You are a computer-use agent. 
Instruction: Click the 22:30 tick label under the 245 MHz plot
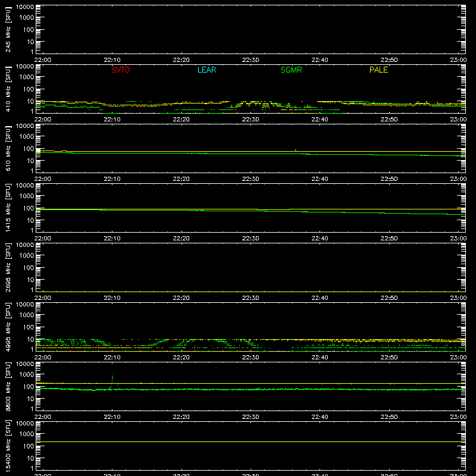click(250, 60)
